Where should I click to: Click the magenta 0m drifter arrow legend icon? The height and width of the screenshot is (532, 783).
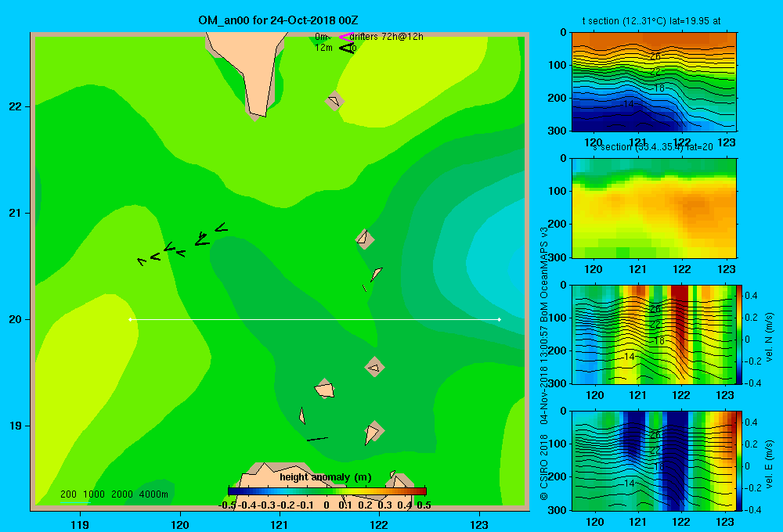[346, 37]
